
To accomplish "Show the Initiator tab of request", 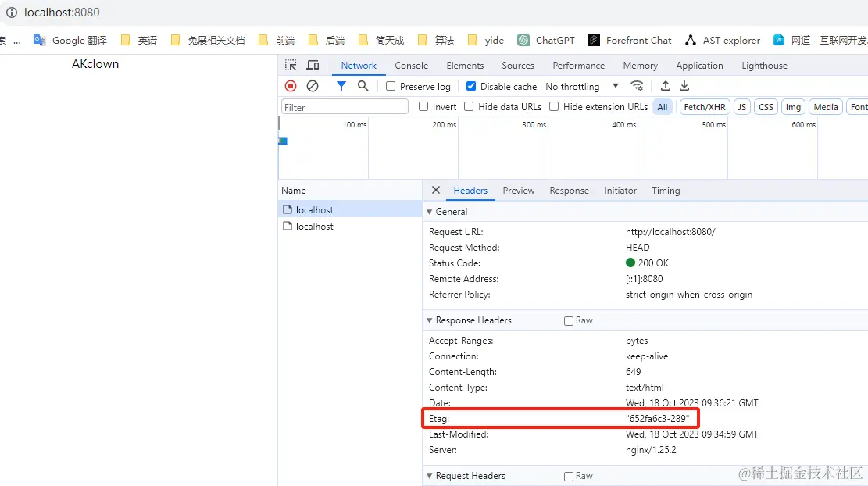I will point(620,191).
